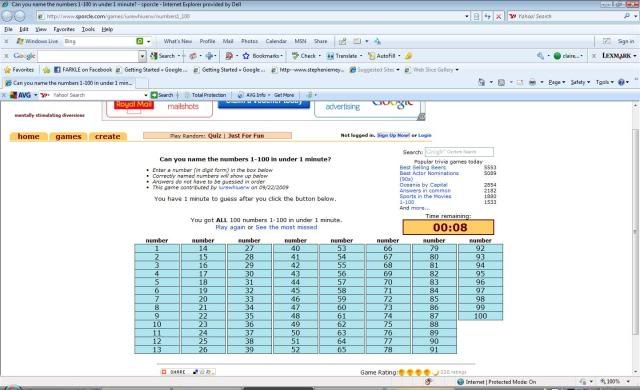Open the command bar Tools dropdown

tap(604, 82)
